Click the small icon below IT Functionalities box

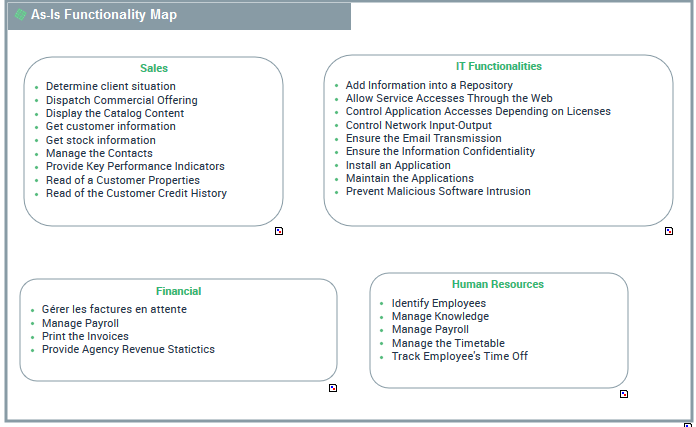click(669, 231)
